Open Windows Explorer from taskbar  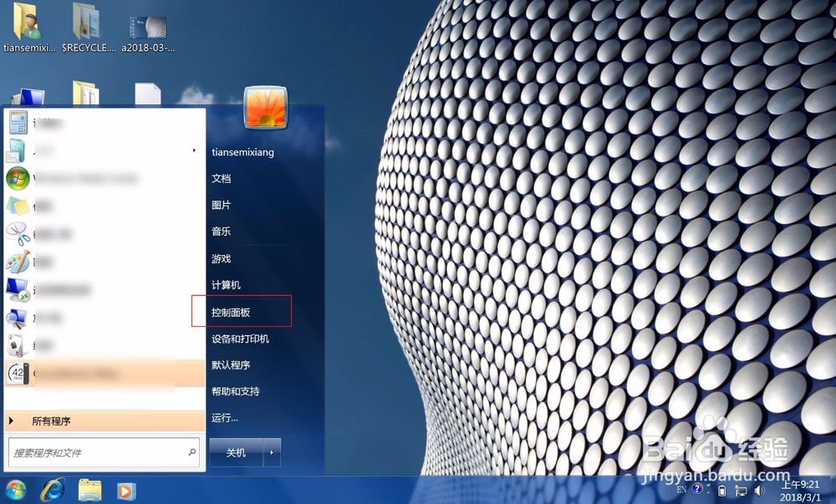click(89, 491)
